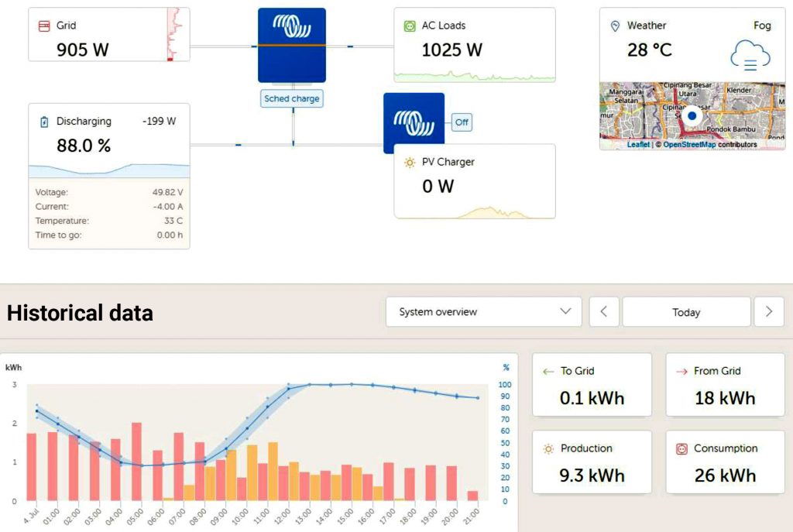
Task: Click the Consumption socket icon
Action: coord(681,448)
